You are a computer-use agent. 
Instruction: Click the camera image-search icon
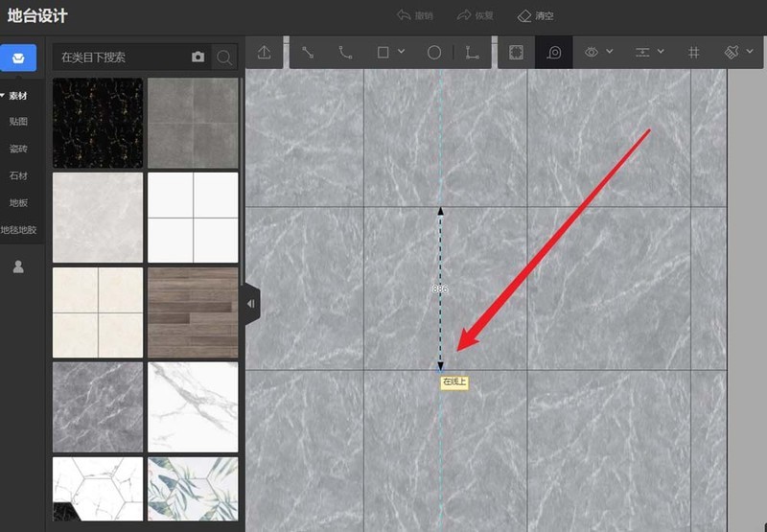[198, 57]
